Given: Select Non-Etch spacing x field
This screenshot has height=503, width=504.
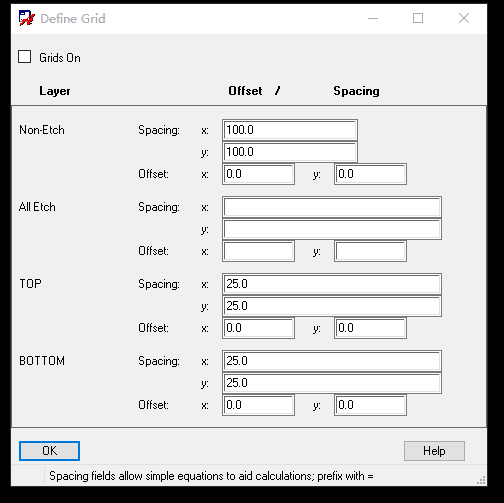Looking at the screenshot, I should click(290, 130).
